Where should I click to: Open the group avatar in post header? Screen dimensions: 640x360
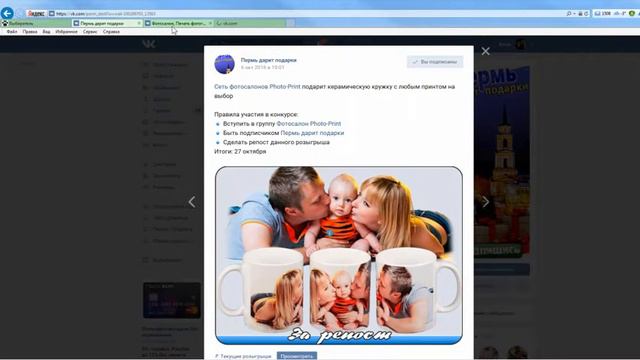(224, 64)
